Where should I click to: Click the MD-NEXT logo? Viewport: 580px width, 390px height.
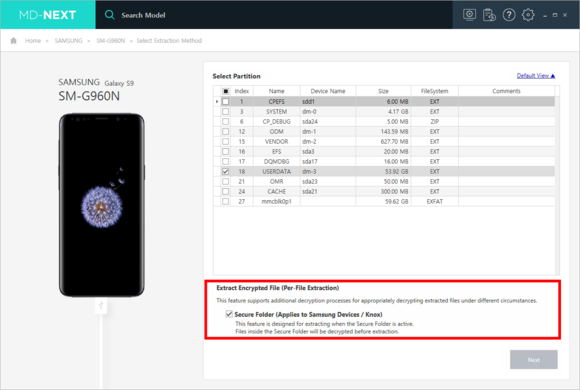click(x=48, y=15)
